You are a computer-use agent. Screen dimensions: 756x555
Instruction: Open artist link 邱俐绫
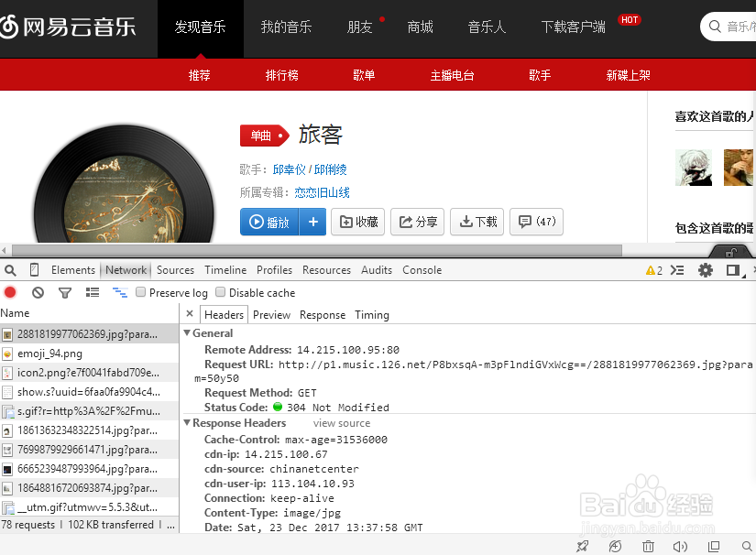click(x=330, y=169)
